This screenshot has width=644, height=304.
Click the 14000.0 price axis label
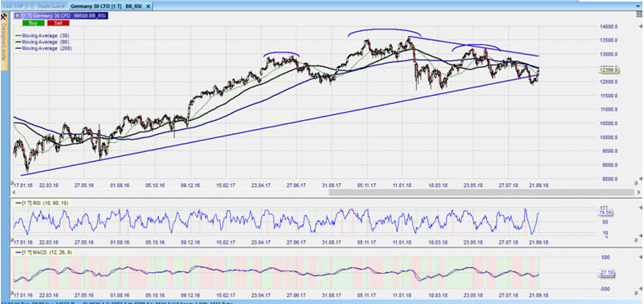click(x=609, y=26)
